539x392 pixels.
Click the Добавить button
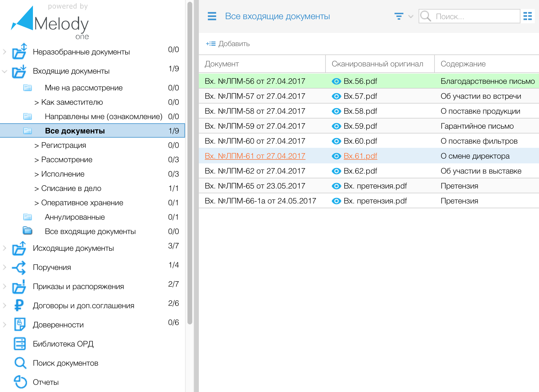click(x=228, y=44)
